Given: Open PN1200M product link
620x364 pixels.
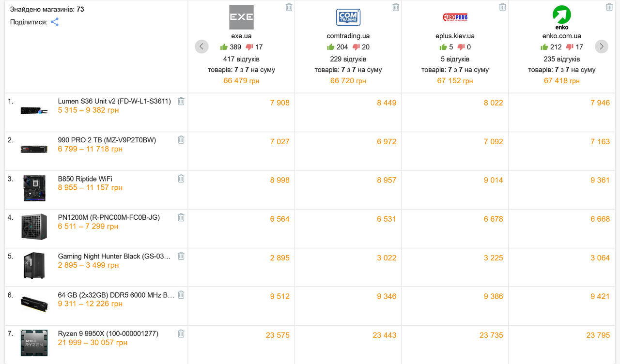Looking at the screenshot, I should [109, 217].
